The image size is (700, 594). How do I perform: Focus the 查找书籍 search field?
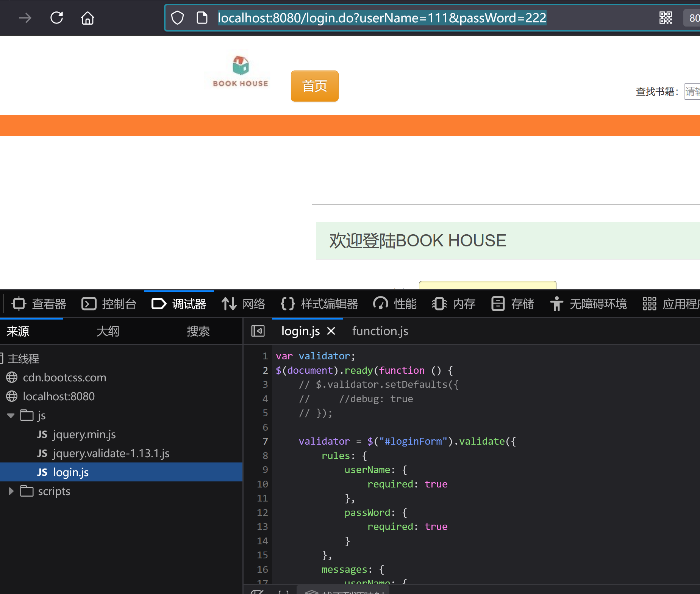click(x=692, y=92)
